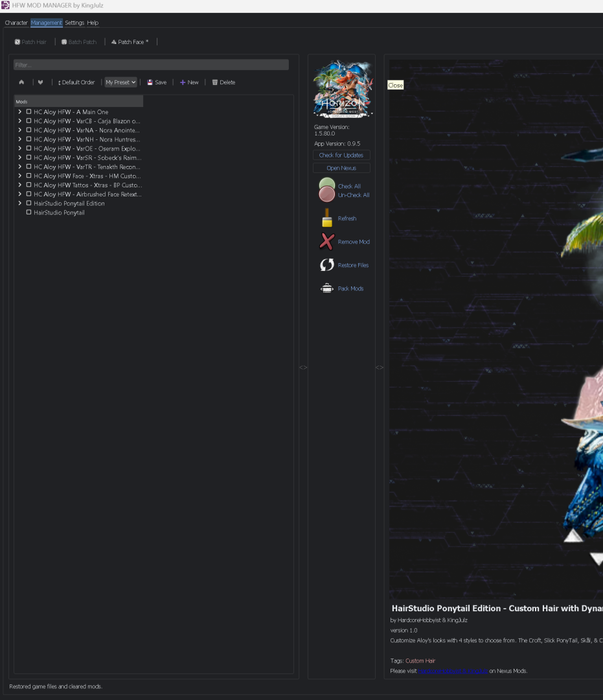Expand the VarTR - Tenakth Recon mod row
The height and width of the screenshot is (700, 603).
click(x=20, y=167)
